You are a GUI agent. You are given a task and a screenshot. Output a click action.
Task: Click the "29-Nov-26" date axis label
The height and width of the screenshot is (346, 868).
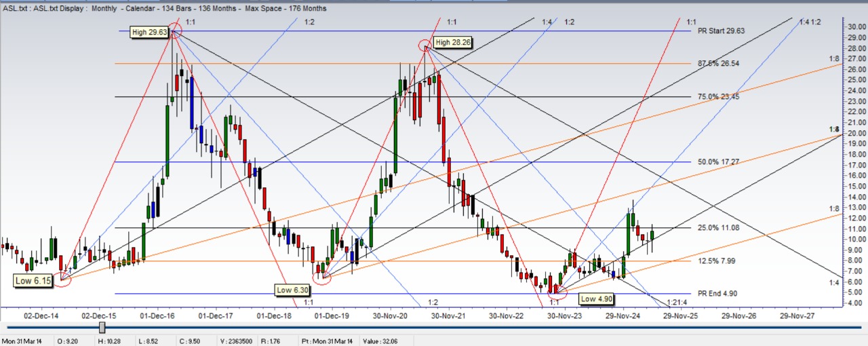[738, 315]
